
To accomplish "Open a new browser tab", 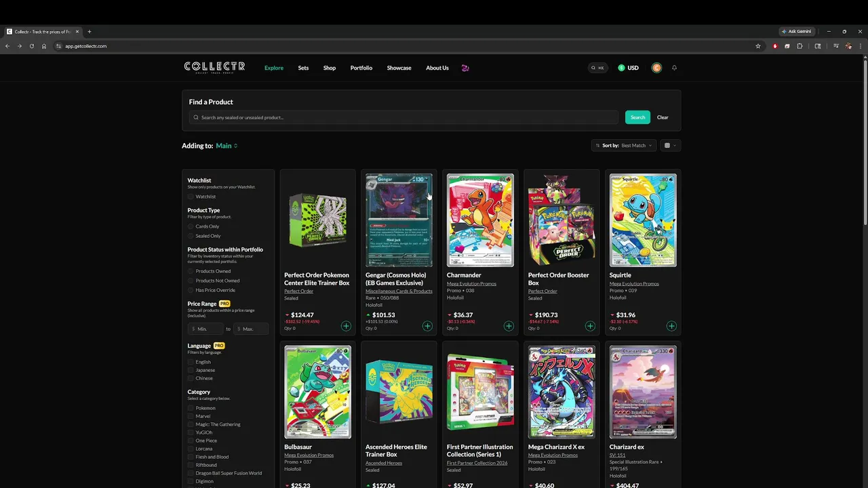I will 89,31.
